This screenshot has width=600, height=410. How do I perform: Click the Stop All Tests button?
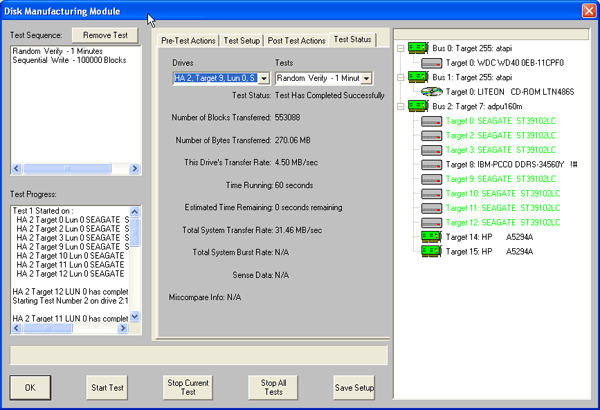click(x=275, y=387)
